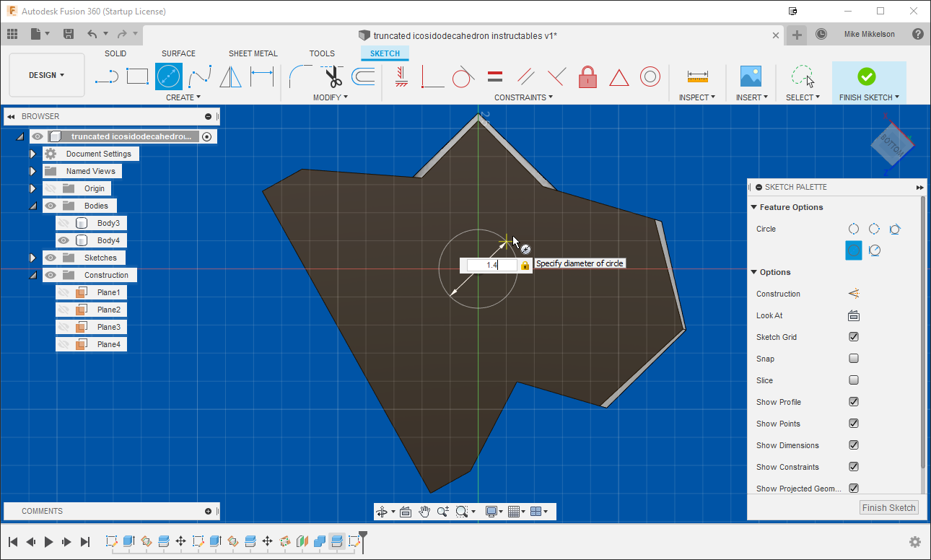931x560 pixels.
Task: Switch to the SHEET METAL tab
Action: coord(253,53)
